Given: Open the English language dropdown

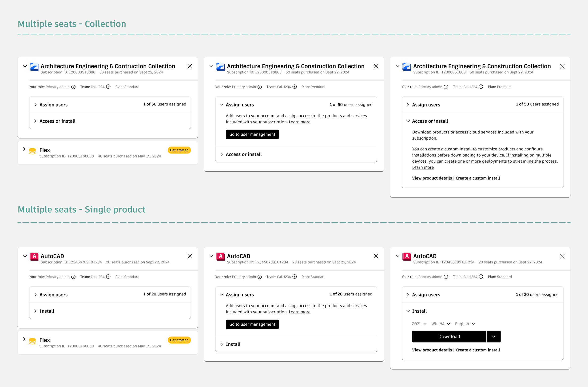Looking at the screenshot, I should click(x=465, y=324).
